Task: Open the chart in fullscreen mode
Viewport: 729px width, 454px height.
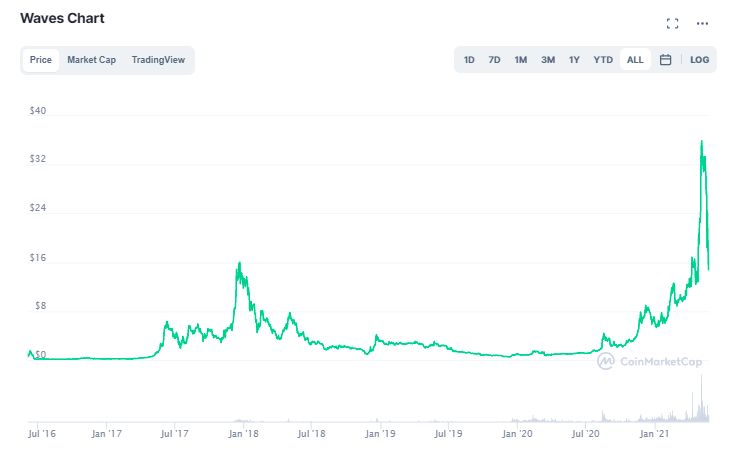Action: pos(672,23)
